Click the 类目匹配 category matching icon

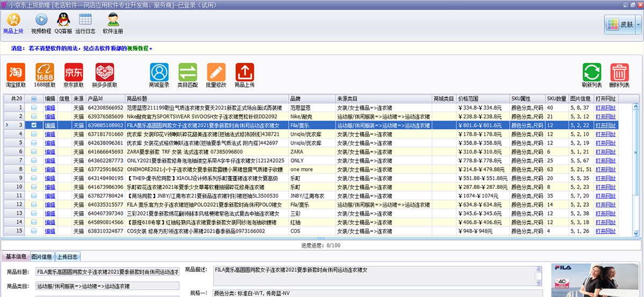(x=188, y=72)
